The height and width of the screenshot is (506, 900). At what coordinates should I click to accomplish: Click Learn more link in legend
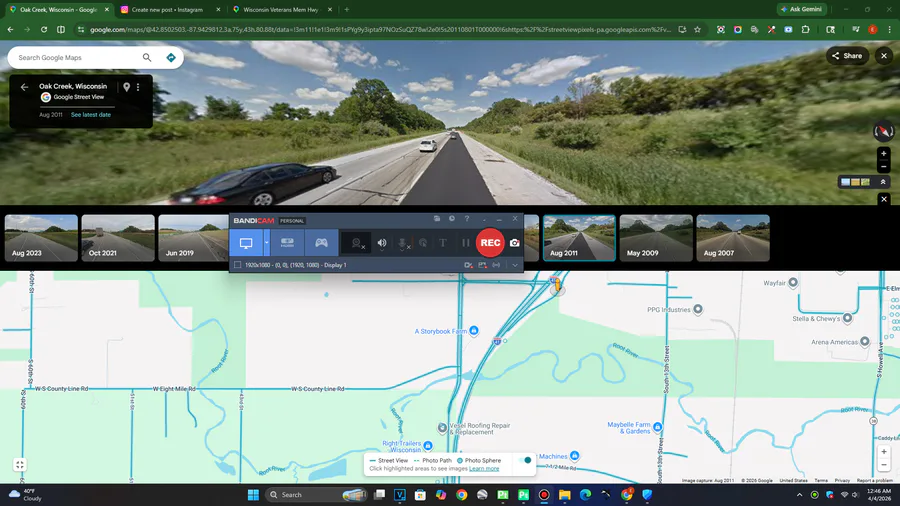(484, 469)
